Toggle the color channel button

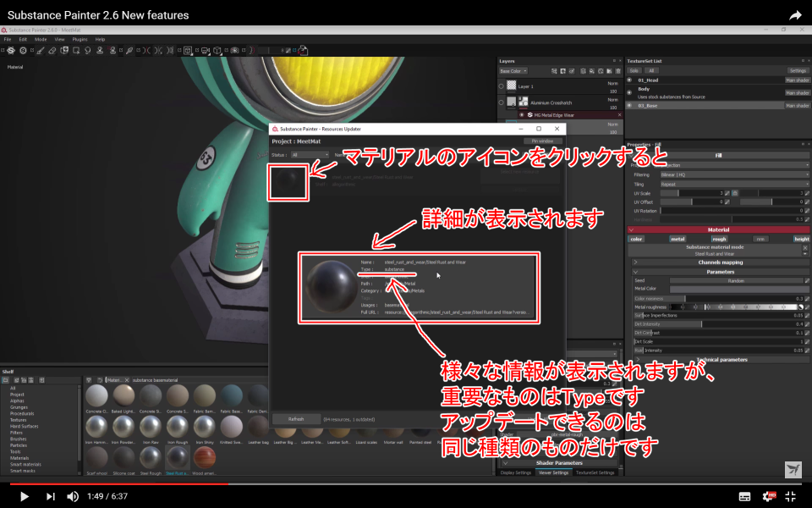tap(636, 239)
